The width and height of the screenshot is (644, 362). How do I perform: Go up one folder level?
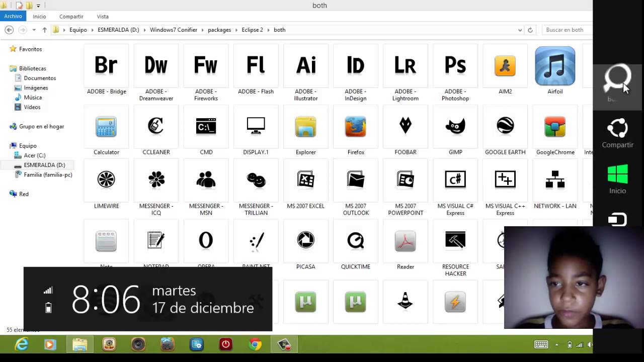click(x=44, y=30)
